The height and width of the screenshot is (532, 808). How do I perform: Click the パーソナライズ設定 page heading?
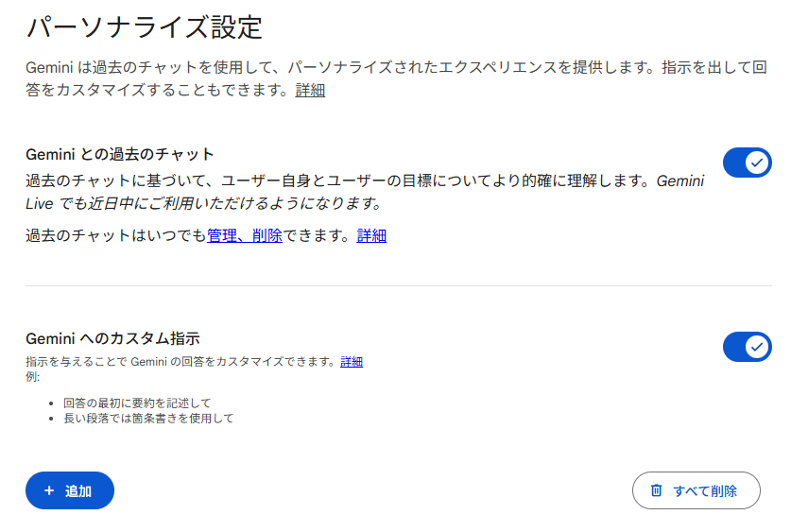pos(144,27)
